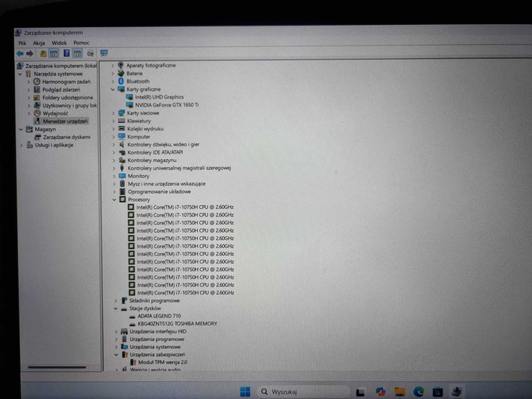Screen dimensions: 532x399
Task: Click the Show/Hide console tree toolbar icon
Action: tap(54, 54)
